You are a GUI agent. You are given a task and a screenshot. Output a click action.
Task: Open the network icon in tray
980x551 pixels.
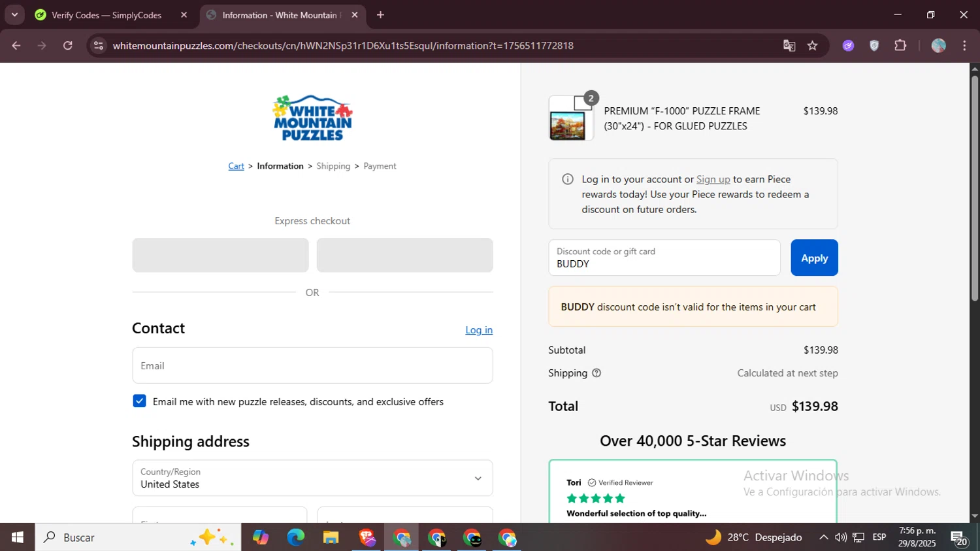858,537
